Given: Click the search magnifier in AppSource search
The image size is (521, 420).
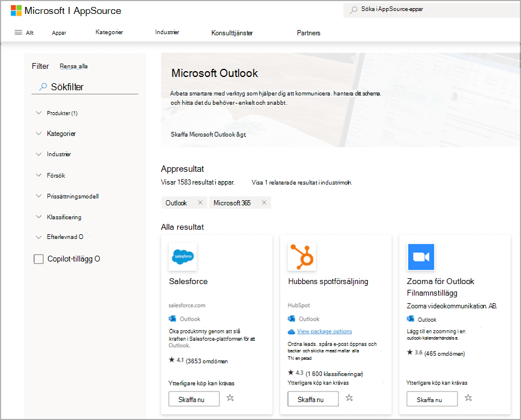Looking at the screenshot, I should [x=353, y=10].
